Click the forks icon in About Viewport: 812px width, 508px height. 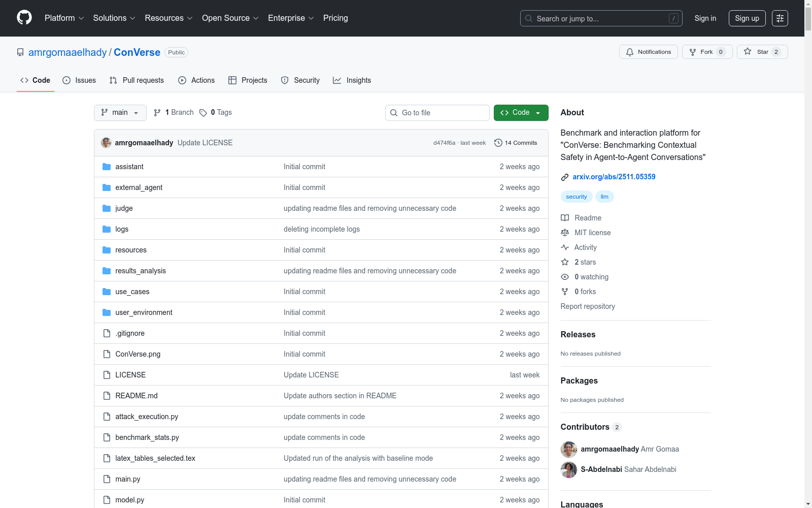565,292
